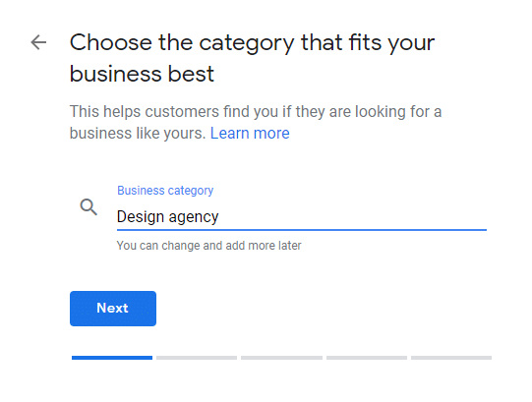The width and height of the screenshot is (532, 402).
Task: Click the magnifier search icon
Action: pos(89,207)
